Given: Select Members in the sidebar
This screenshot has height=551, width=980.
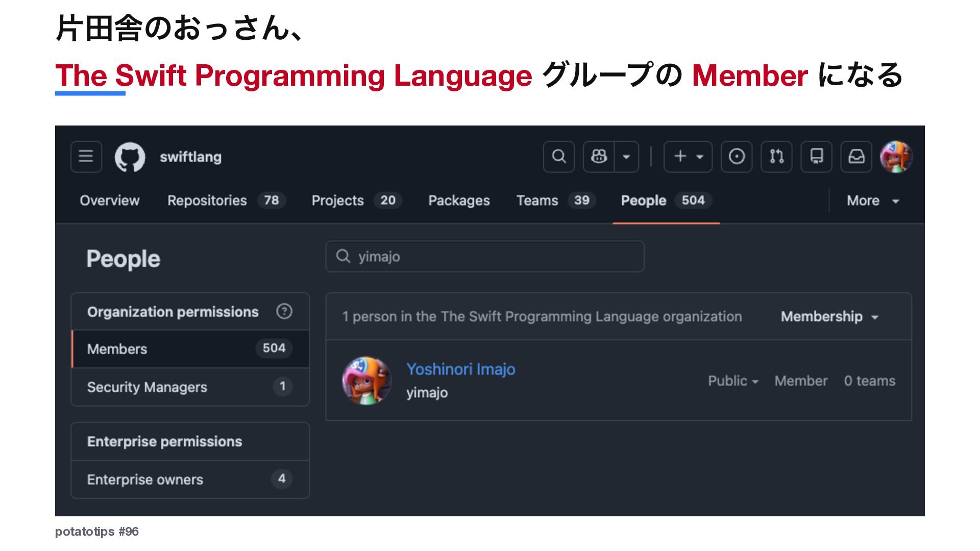Looking at the screenshot, I should tap(190, 349).
